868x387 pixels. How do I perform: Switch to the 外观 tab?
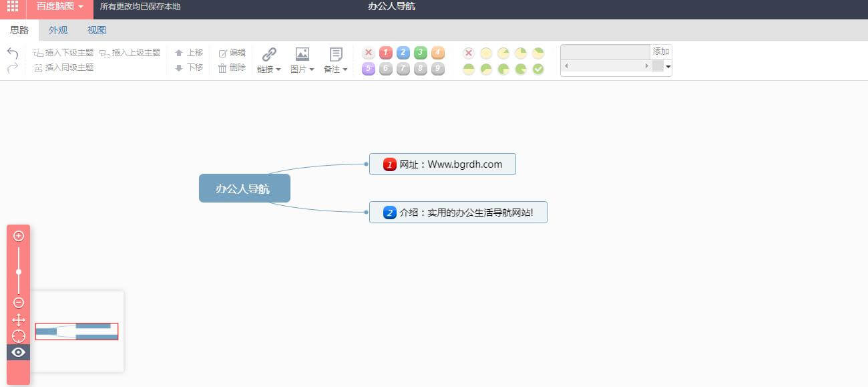[58, 30]
